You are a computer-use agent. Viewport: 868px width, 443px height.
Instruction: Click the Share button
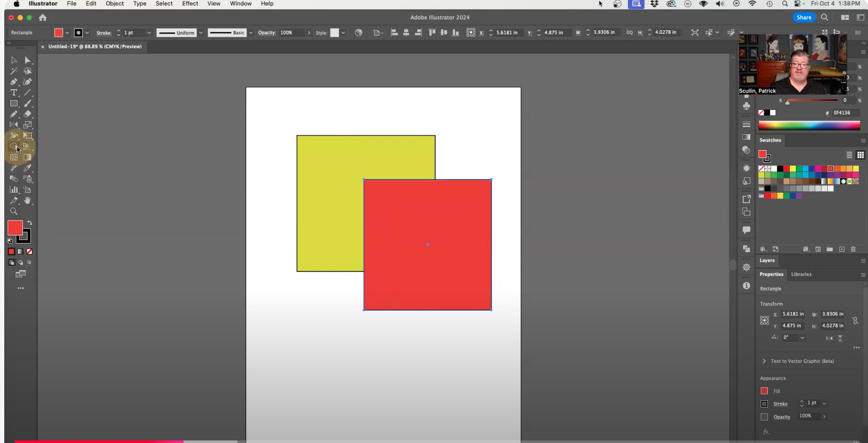(x=804, y=17)
